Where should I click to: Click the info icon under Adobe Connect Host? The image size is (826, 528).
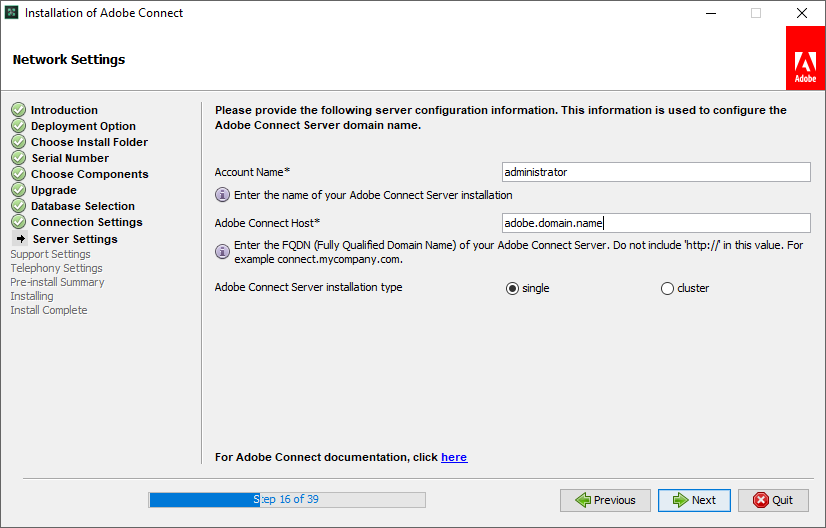pos(222,251)
